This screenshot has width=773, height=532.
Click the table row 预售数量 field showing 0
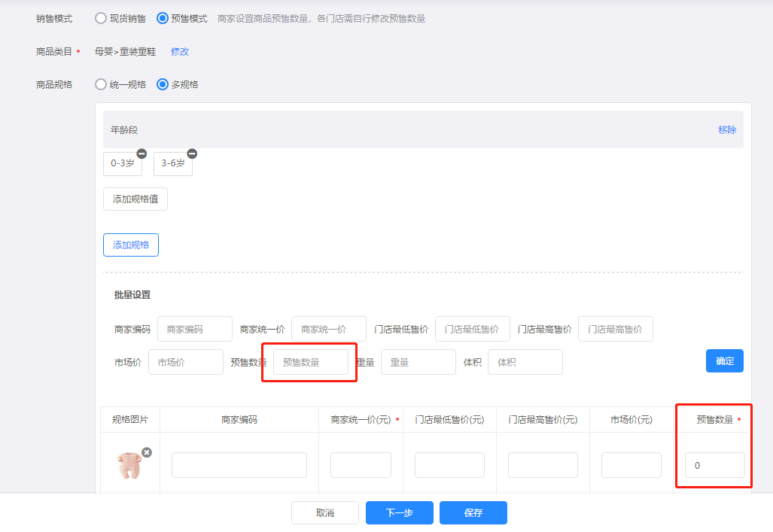[715, 465]
